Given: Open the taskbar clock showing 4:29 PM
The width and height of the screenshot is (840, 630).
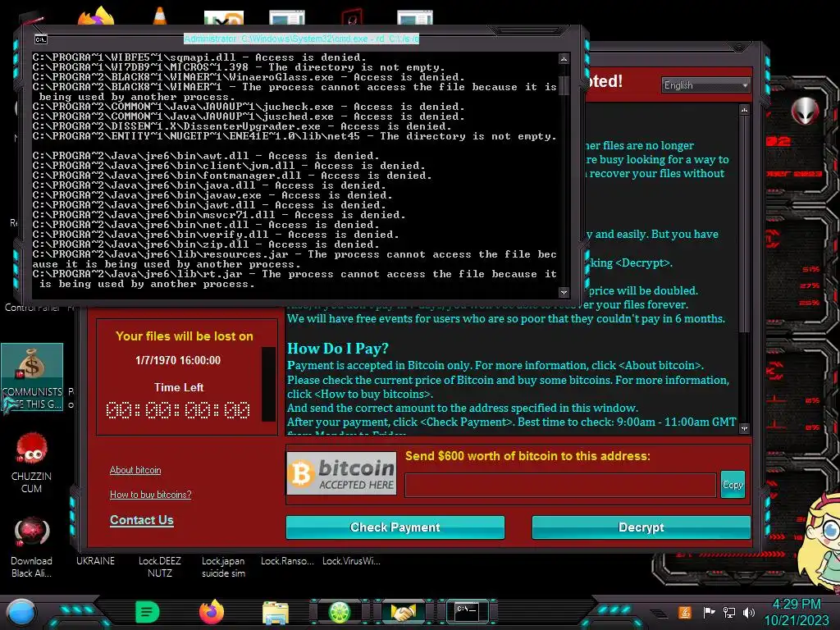Looking at the screenshot, I should [796, 612].
